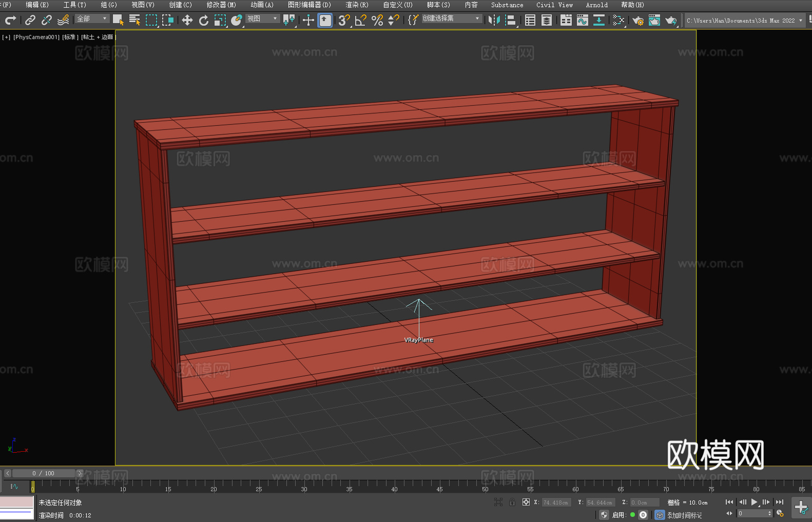Click the Align tool icon
The image size is (812, 522).
tap(511, 20)
